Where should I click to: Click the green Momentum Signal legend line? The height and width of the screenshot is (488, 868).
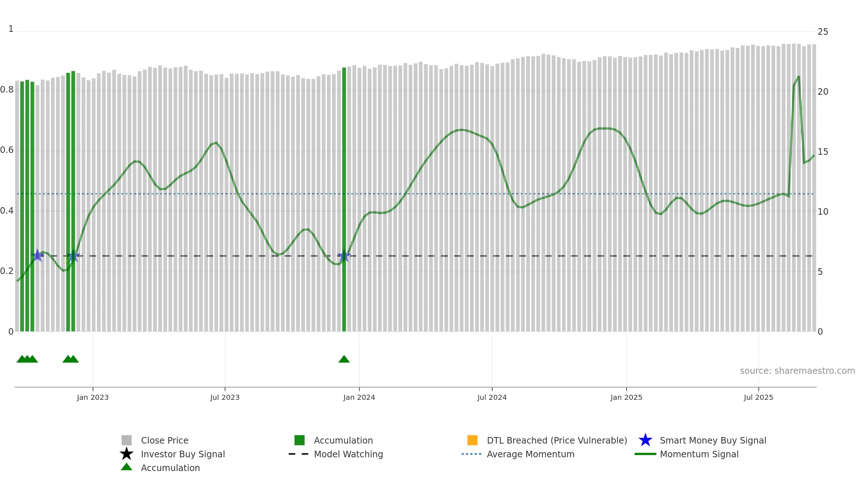coord(645,454)
